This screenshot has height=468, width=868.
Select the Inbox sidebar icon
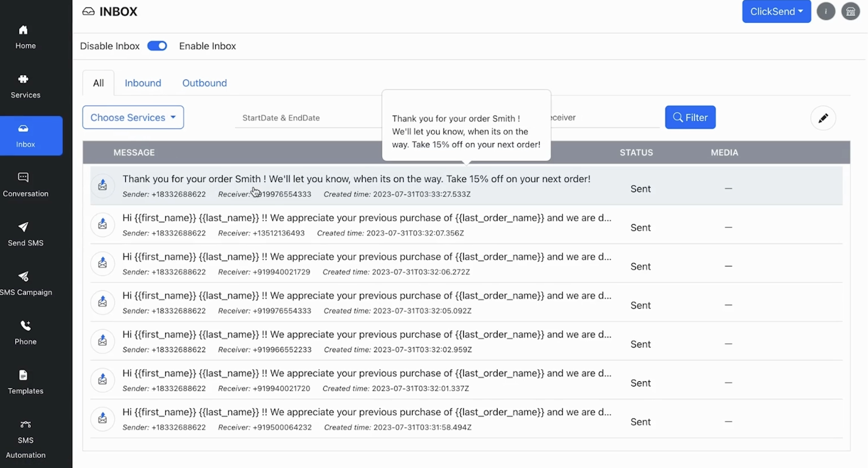click(x=23, y=128)
